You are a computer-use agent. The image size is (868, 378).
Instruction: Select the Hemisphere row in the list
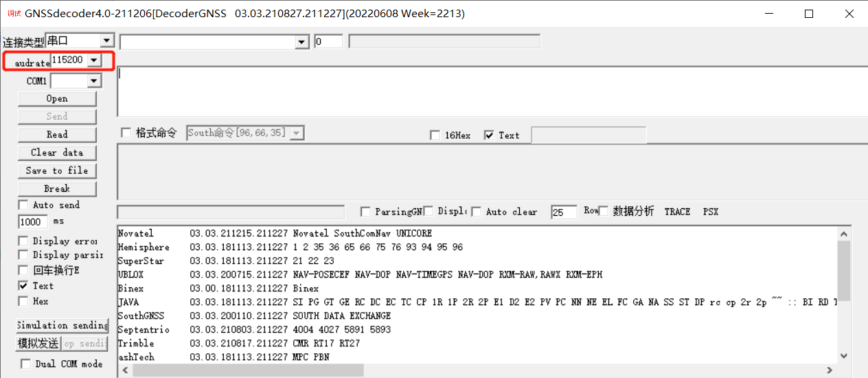pos(477,247)
